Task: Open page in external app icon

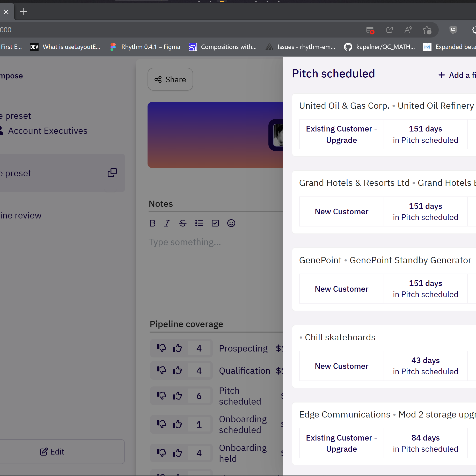Action: [x=390, y=30]
